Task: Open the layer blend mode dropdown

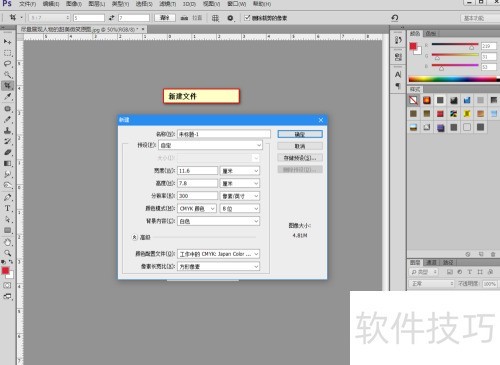Action: (431, 284)
